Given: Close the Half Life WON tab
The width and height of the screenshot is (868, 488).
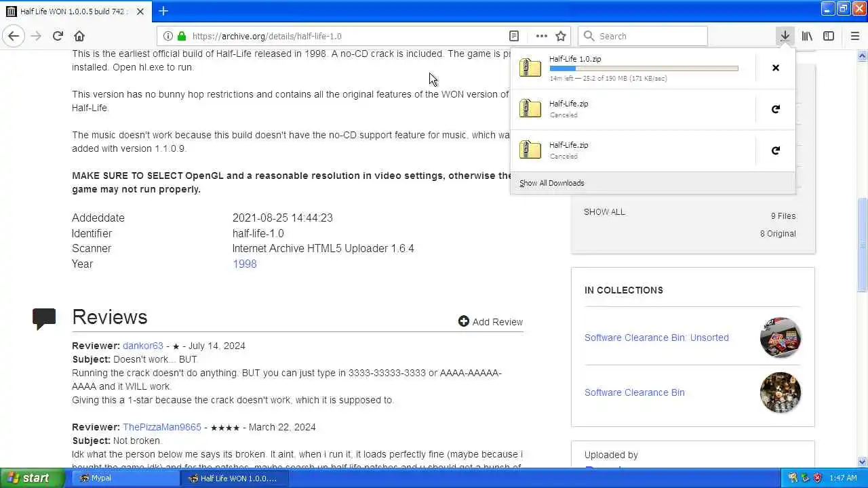Looking at the screenshot, I should [x=140, y=12].
